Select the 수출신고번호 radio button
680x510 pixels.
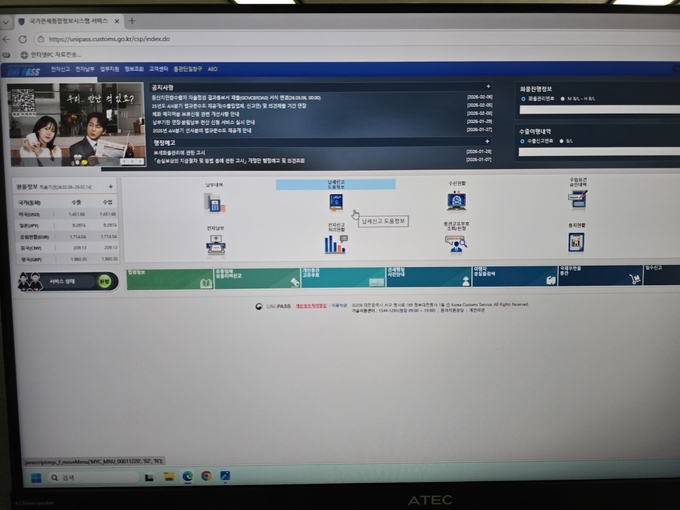pyautogui.click(x=523, y=142)
